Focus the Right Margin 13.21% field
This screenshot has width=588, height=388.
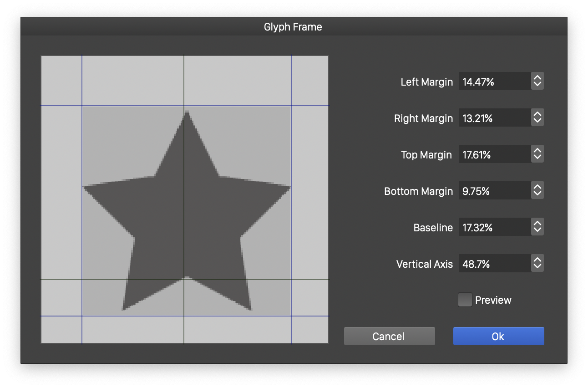coord(494,118)
